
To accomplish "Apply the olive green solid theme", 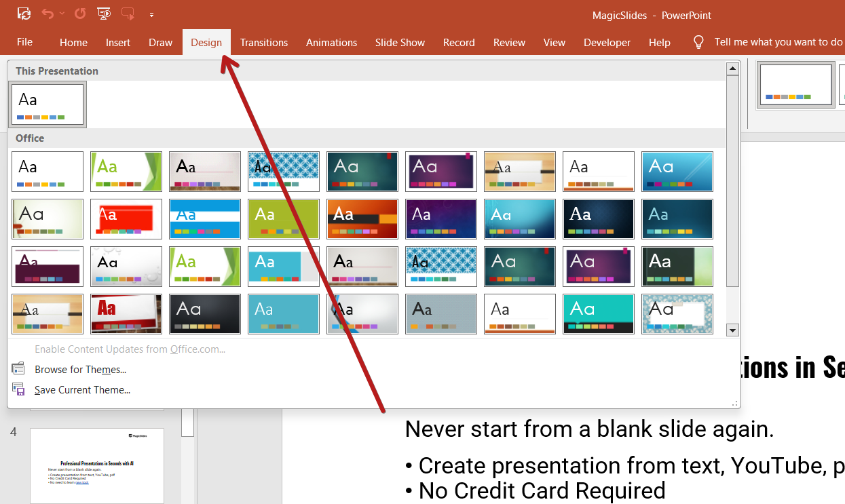I will pos(284,219).
